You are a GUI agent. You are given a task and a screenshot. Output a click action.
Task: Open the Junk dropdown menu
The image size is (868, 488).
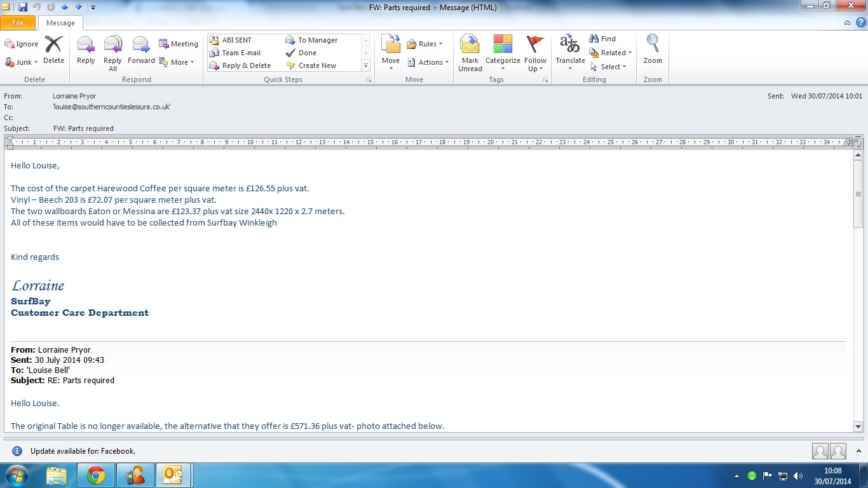pos(22,62)
